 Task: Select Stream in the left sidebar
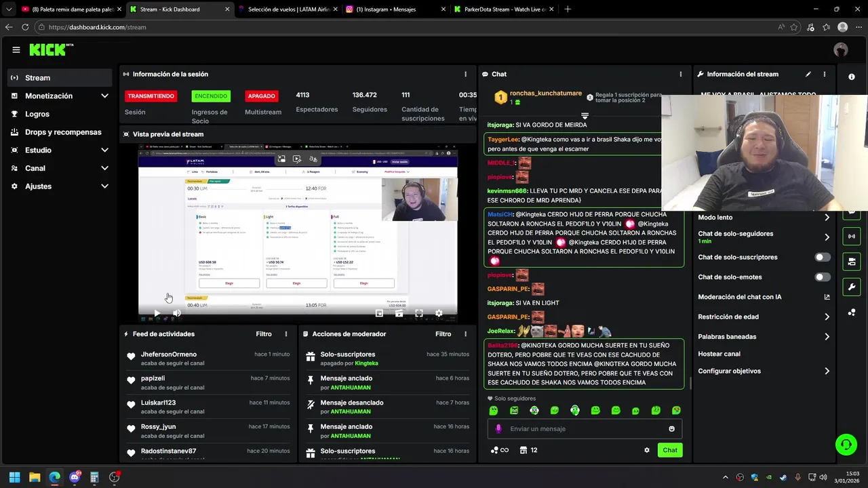(x=60, y=78)
